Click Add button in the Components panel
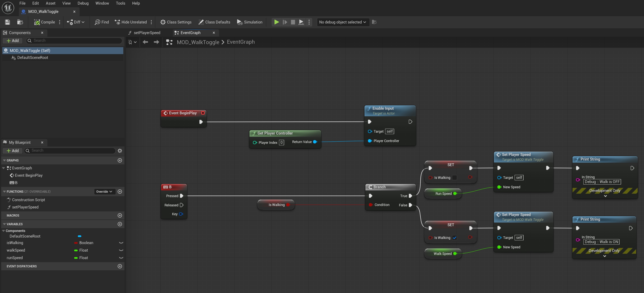The width and height of the screenshot is (644, 293). [x=13, y=40]
